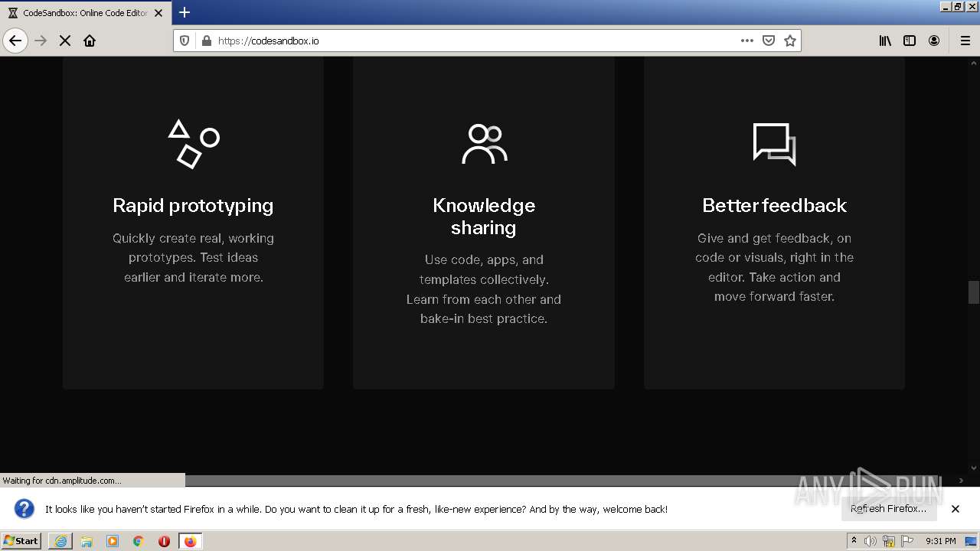This screenshot has width=980, height=551.
Task: Switch to Firefox taskbar button
Action: 190,541
